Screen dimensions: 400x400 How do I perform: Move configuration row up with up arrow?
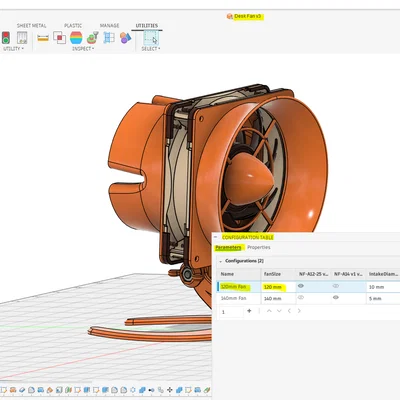[x=269, y=311]
